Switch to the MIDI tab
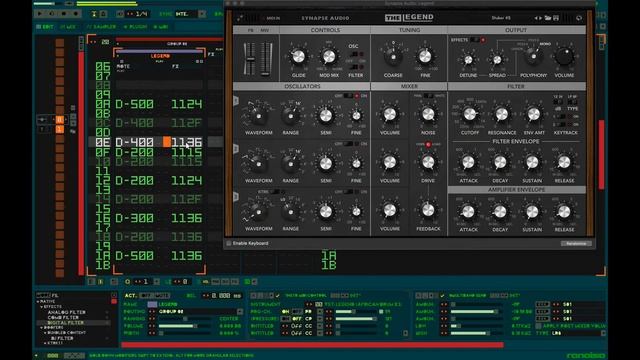Viewport: 640px width, 360px height. (x=161, y=27)
